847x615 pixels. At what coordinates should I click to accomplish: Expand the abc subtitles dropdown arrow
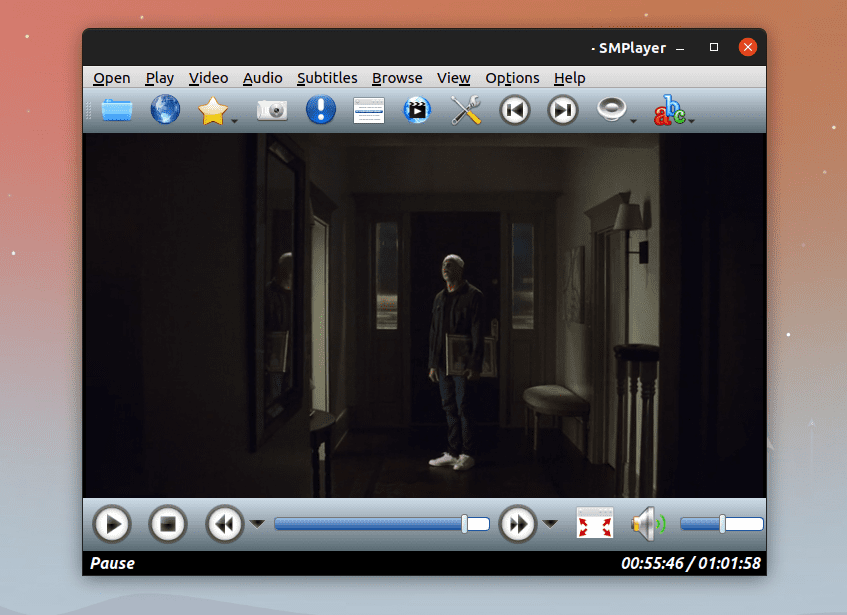point(691,121)
